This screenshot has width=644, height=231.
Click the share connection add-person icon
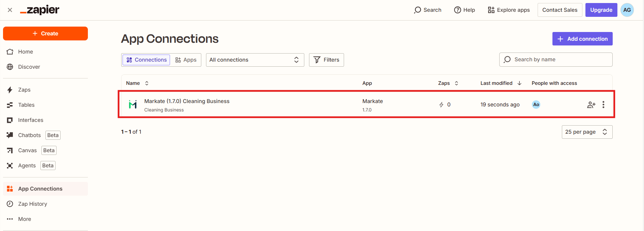591,105
